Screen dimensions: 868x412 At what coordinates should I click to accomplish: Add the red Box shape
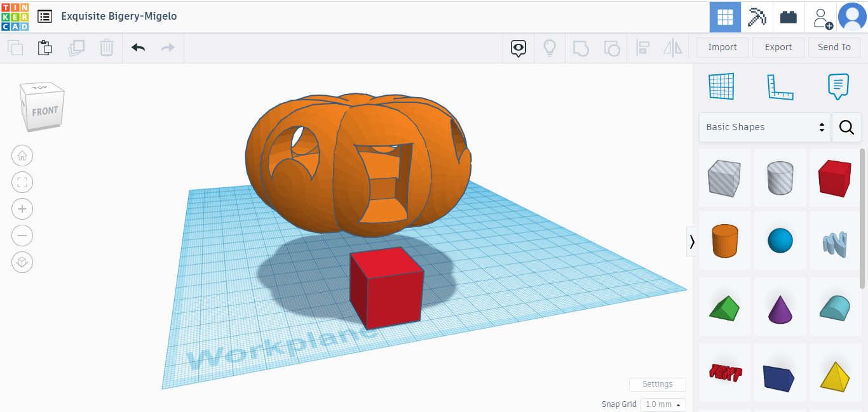click(834, 178)
